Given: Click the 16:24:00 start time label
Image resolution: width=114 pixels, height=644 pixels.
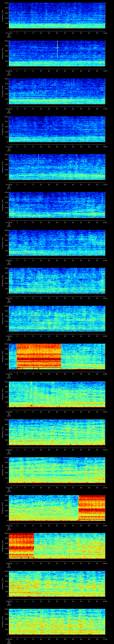Looking at the screenshot, I should coord(9,412).
